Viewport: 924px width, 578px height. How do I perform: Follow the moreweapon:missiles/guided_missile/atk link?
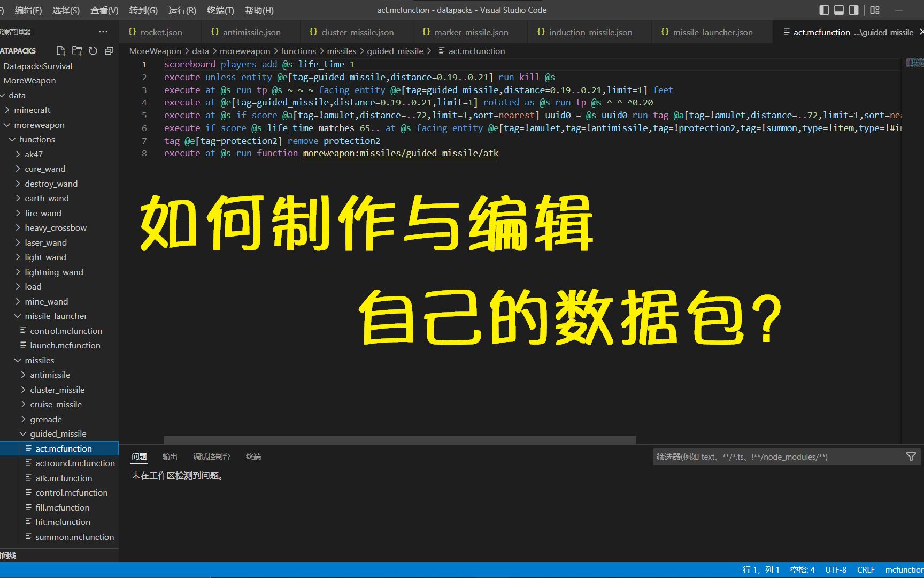401,153
